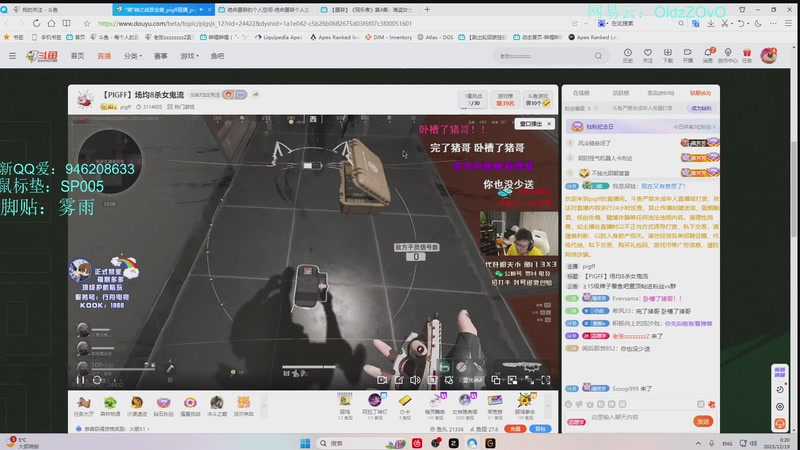This screenshot has width=800, height=450.
Task: Open the 赛事 nav item
Action: click(x=161, y=56)
